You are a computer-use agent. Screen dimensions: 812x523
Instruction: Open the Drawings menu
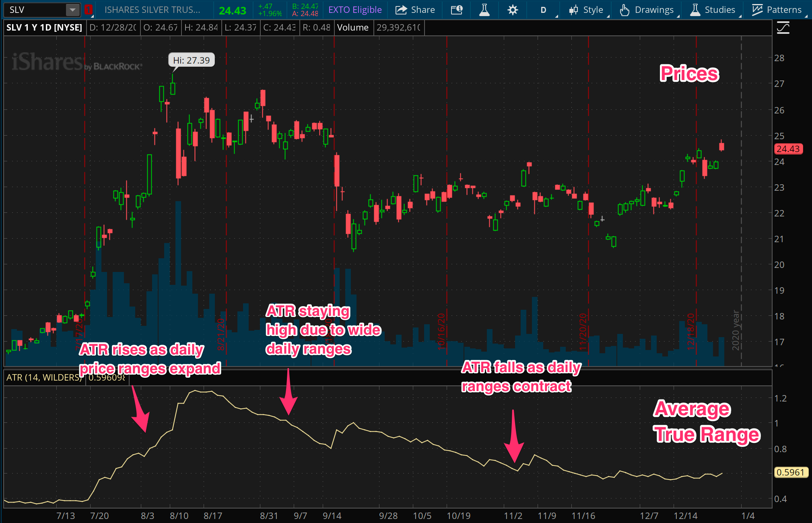(x=646, y=10)
